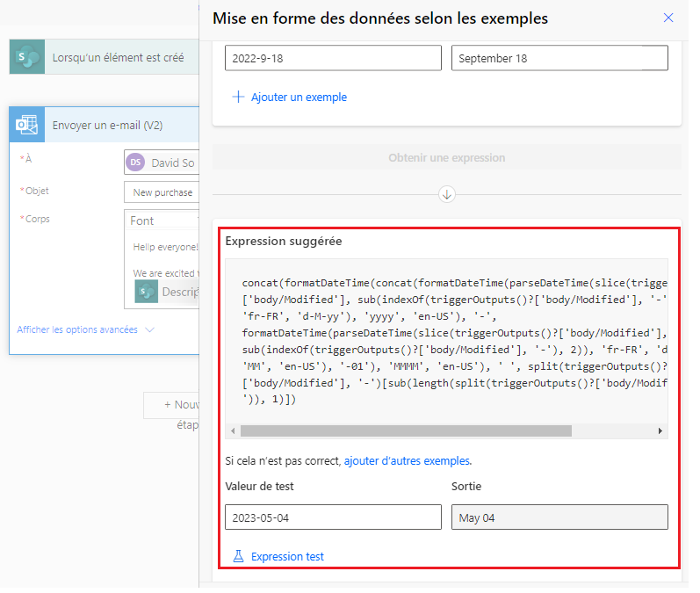Image resolution: width=700 pixels, height=593 pixels.
Task: Click Ajouter un exemple link
Action: (x=299, y=98)
